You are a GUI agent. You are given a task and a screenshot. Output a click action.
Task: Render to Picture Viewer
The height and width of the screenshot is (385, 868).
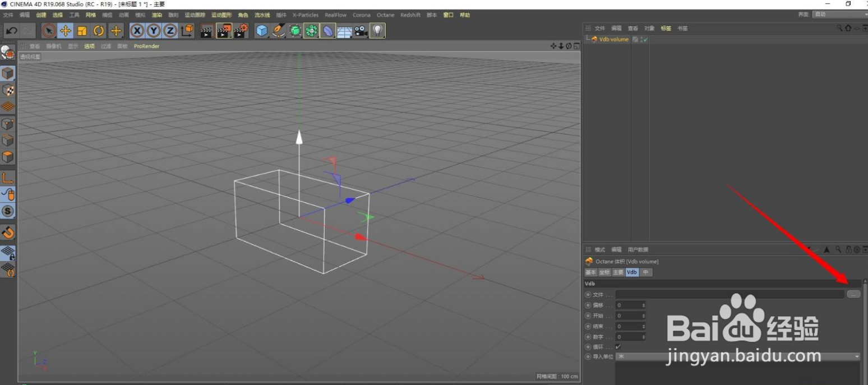click(x=224, y=31)
